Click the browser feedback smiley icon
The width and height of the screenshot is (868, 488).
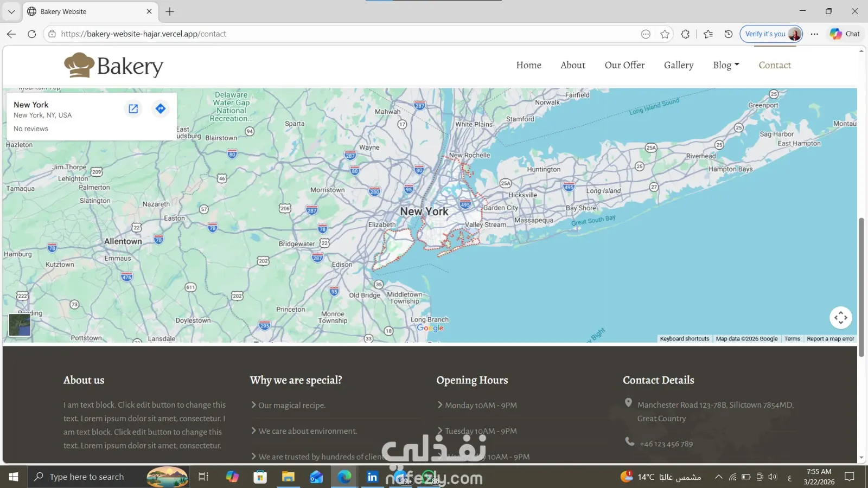646,34
